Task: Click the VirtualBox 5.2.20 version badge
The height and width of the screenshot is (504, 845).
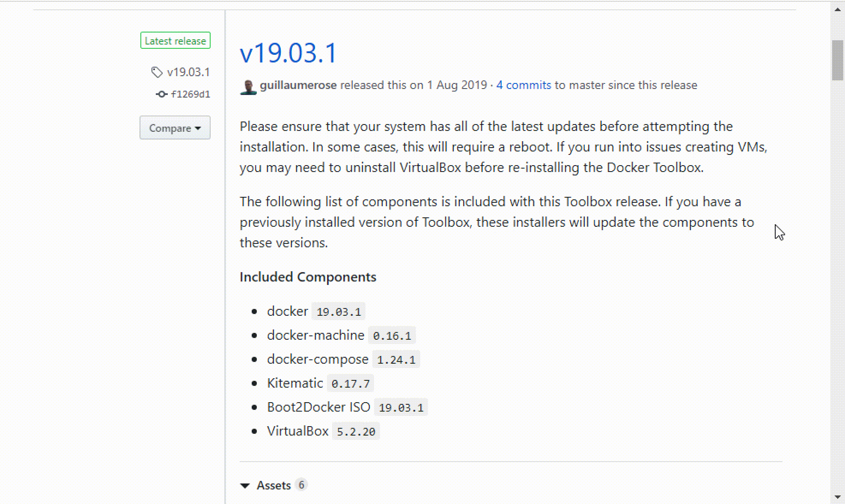Action: point(356,431)
